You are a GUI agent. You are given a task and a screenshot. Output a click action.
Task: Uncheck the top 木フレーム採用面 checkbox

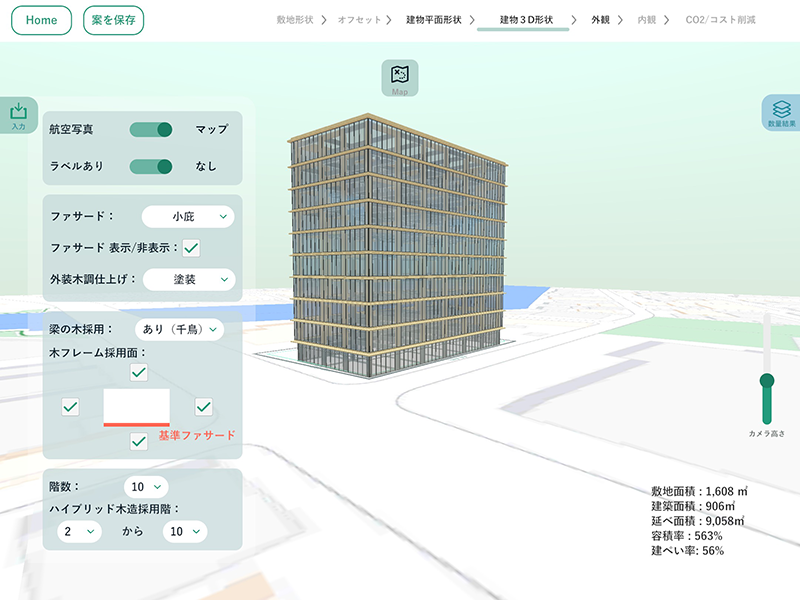tap(139, 373)
